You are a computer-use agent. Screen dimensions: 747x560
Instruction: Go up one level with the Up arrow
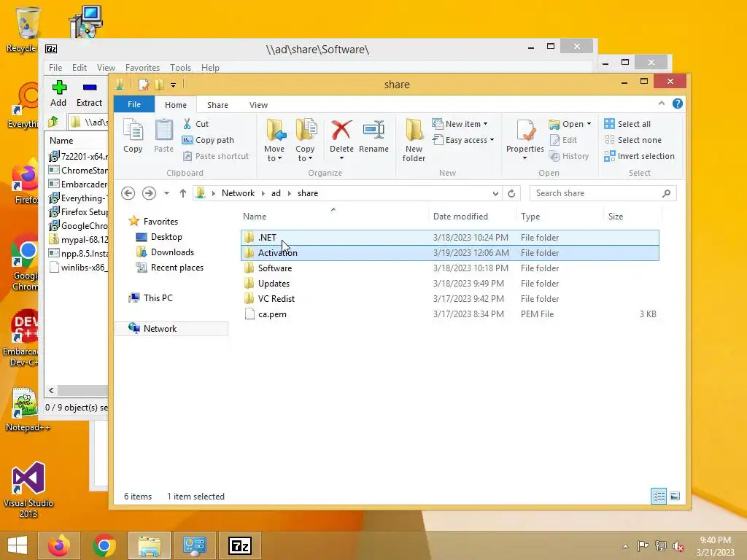click(183, 193)
